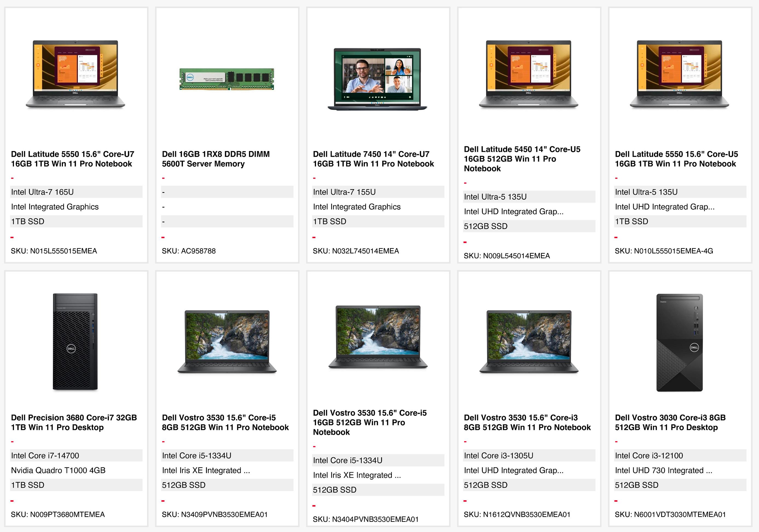Screen dimensions: 759x532
Task: Click Dell Precision 3680 Core-i7 title
Action: point(74,423)
